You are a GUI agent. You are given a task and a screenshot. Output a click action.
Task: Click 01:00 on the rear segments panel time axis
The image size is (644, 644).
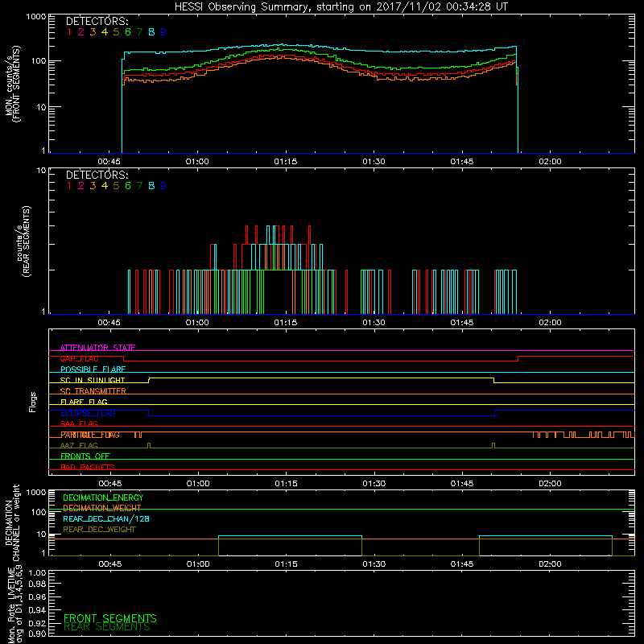point(197,323)
